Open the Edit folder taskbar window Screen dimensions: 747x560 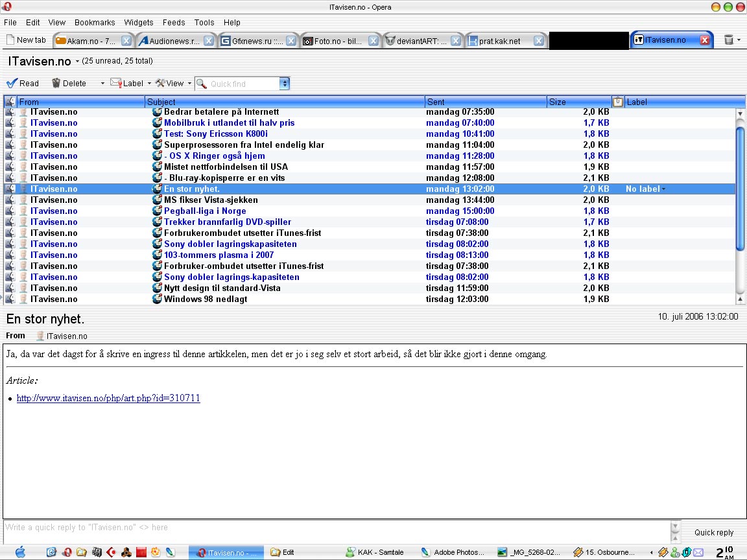click(x=282, y=552)
